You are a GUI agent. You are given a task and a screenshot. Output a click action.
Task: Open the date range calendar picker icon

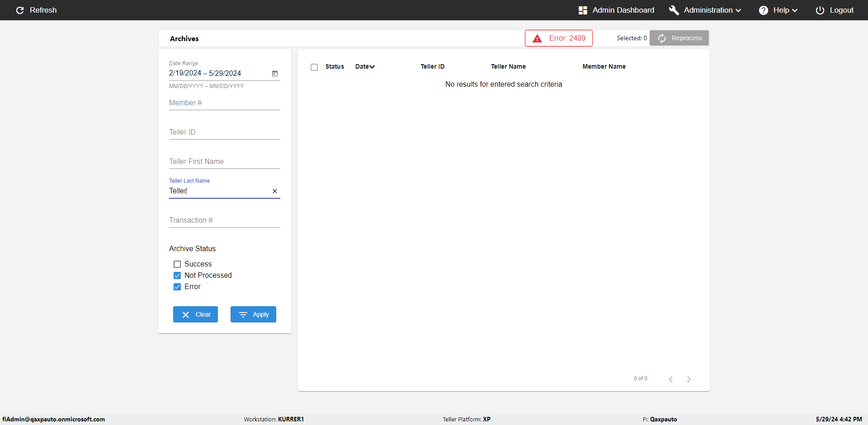275,73
